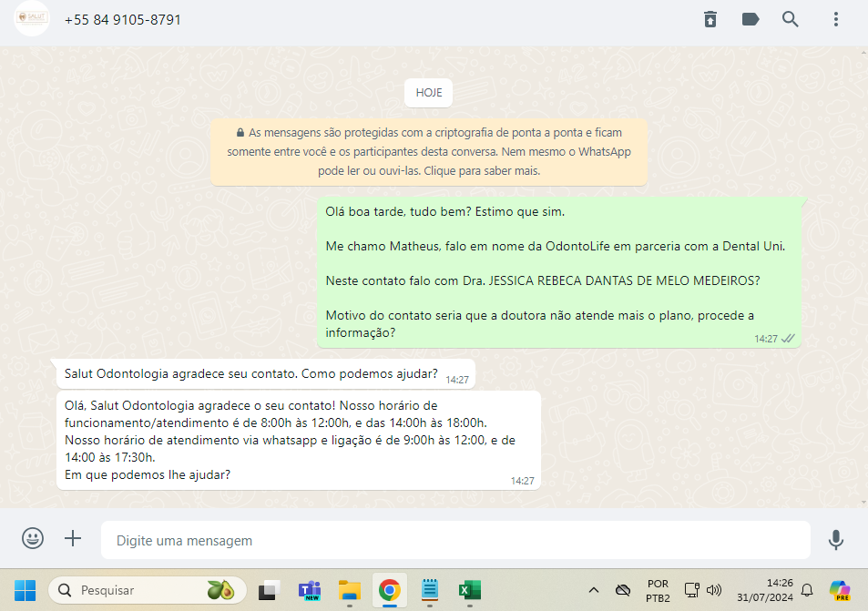The height and width of the screenshot is (611, 868).
Task: Click the cloud sync off tray icon
Action: (x=623, y=591)
